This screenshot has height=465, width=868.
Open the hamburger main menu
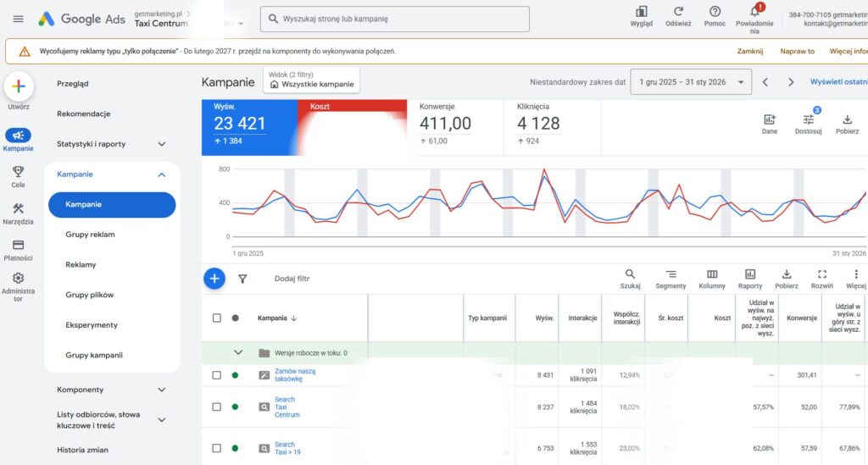(x=18, y=19)
